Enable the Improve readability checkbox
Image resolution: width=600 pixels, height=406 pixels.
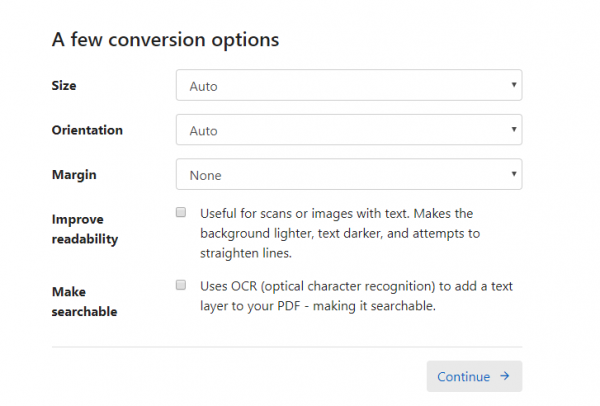pyautogui.click(x=181, y=212)
